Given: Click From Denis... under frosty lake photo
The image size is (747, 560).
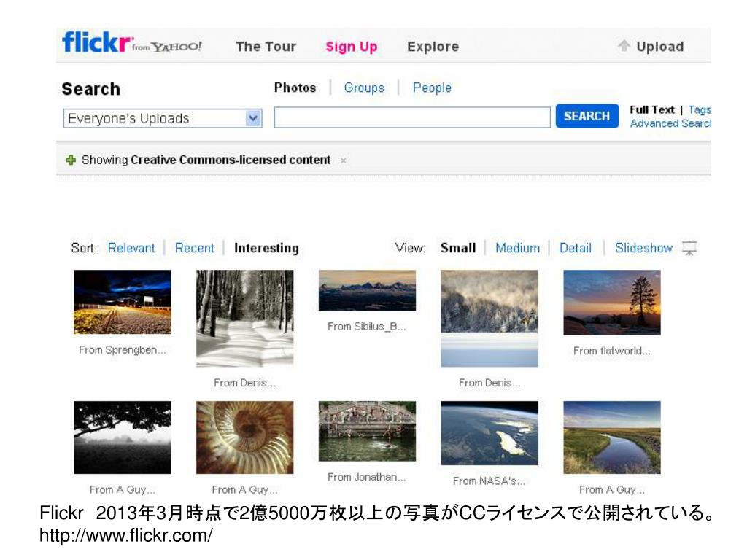Looking at the screenshot, I should (489, 383).
